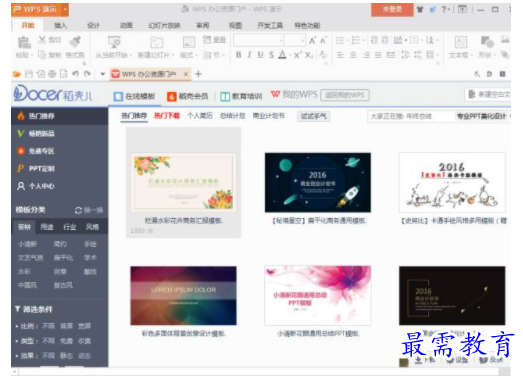This screenshot has height=376, width=523.
Task: Start slideshow from current slide icon
Action: point(114,42)
